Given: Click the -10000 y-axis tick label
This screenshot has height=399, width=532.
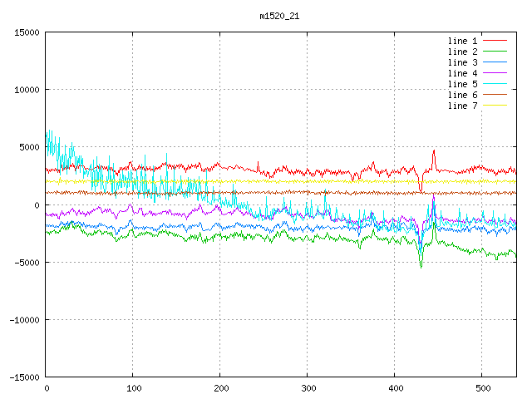Looking at the screenshot, I should click(x=23, y=319).
